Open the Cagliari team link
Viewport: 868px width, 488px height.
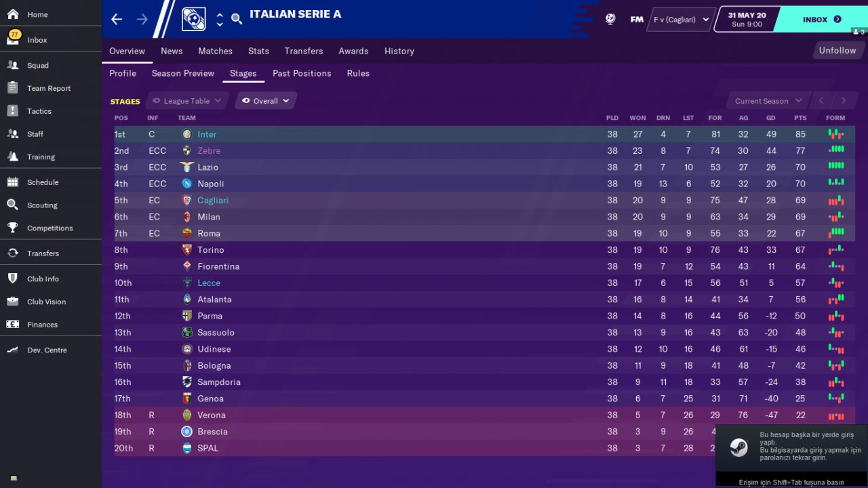coord(213,201)
